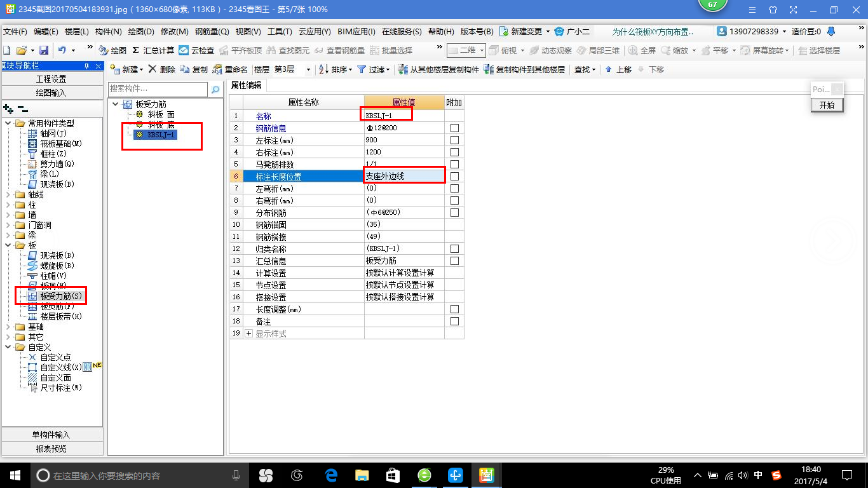Click the 单构件输入 panel button
Screen dimensions: 868x488
click(x=51, y=435)
